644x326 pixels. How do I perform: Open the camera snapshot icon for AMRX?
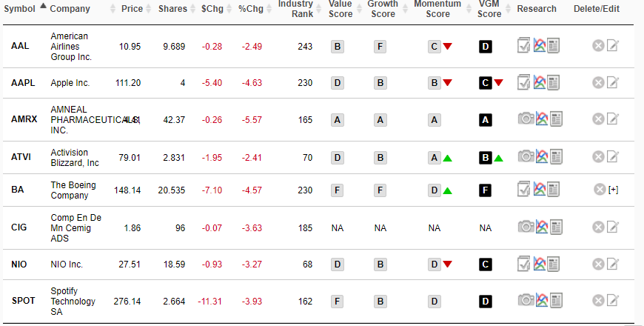point(526,119)
